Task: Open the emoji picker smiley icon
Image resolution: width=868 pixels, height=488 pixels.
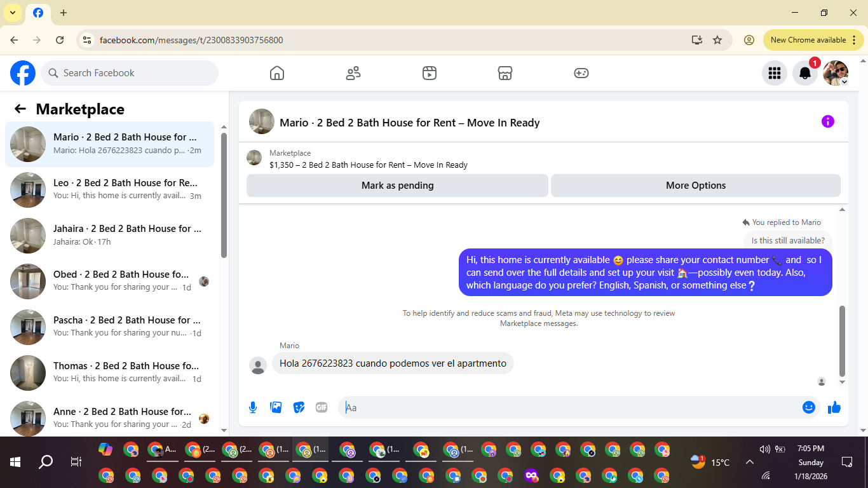Action: click(809, 407)
